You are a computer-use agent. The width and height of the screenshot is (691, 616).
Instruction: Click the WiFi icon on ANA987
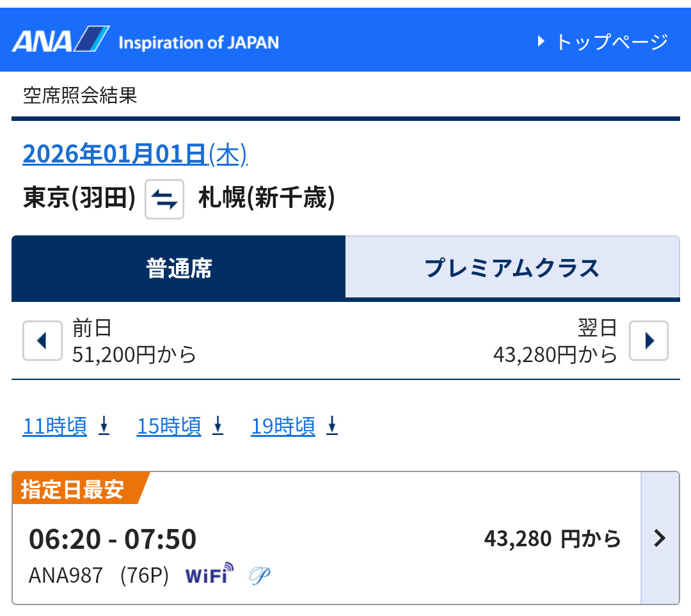pos(209,574)
